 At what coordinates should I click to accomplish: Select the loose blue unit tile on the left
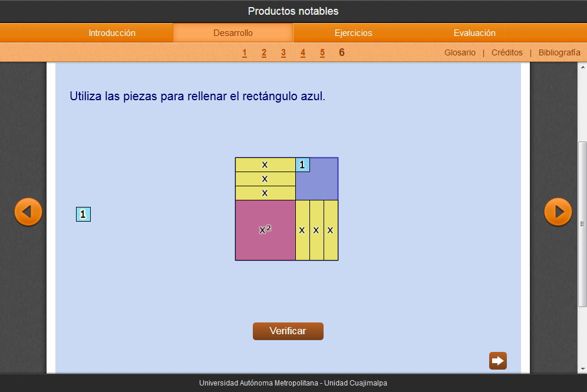click(83, 215)
